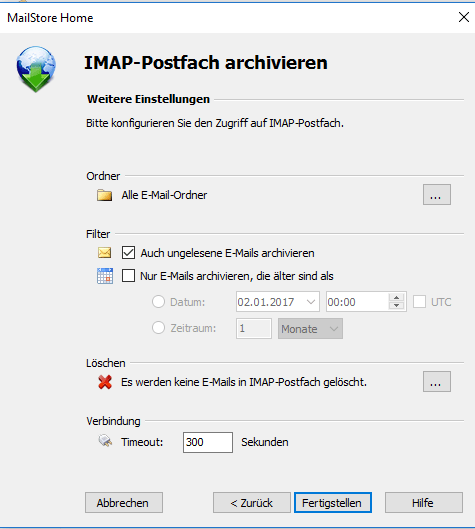
Task: Toggle the UTC checkbox
Action: [x=419, y=302]
